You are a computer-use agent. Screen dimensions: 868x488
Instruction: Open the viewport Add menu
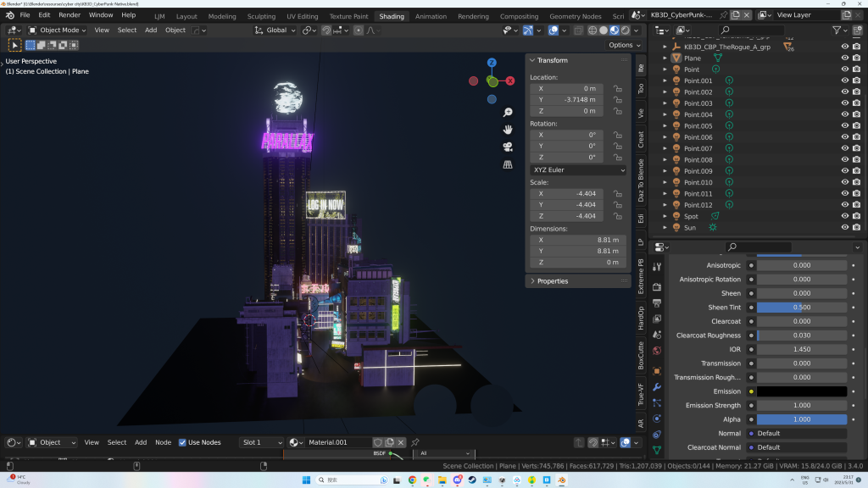click(151, 30)
